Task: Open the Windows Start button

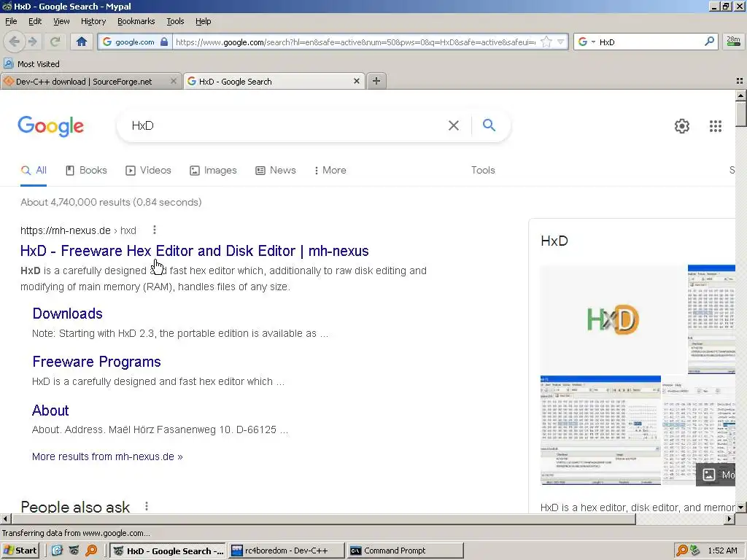Action: pyautogui.click(x=20, y=551)
